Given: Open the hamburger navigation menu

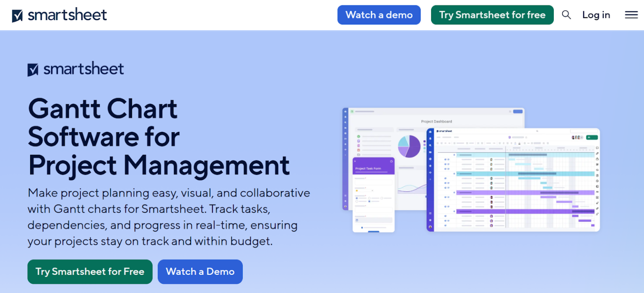Looking at the screenshot, I should pyautogui.click(x=631, y=15).
